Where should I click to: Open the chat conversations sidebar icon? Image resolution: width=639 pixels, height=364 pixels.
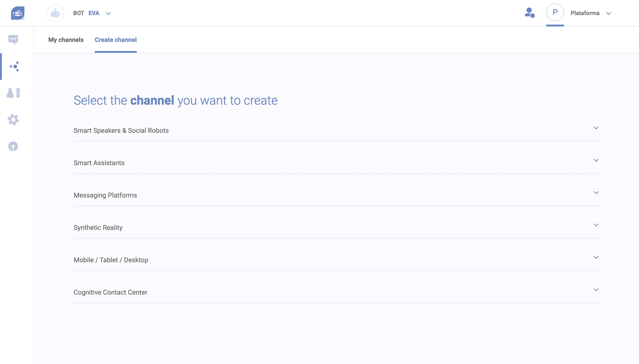pos(13,39)
